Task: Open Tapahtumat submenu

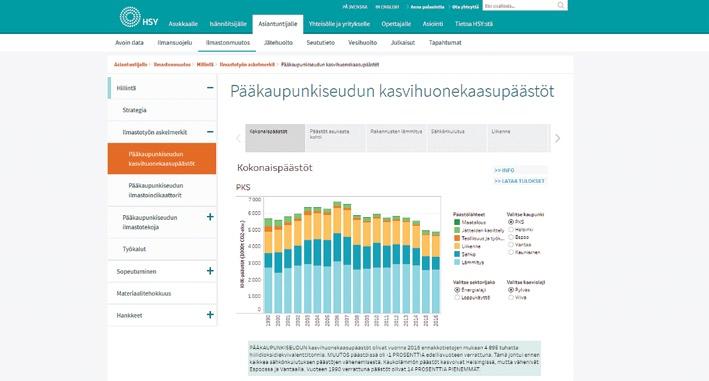Action: coord(445,42)
